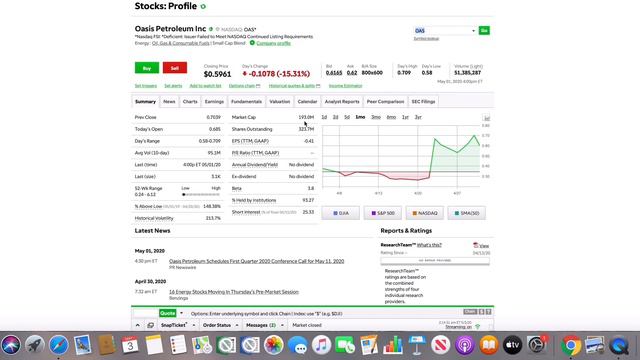Select the Summary tab
The image size is (640, 360).
tap(145, 102)
